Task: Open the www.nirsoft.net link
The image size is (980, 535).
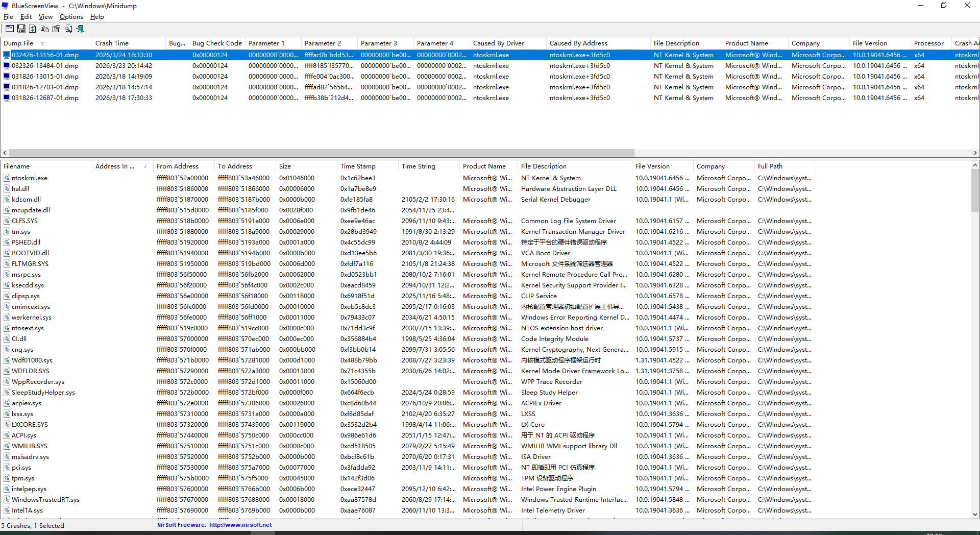Action: tap(240, 525)
